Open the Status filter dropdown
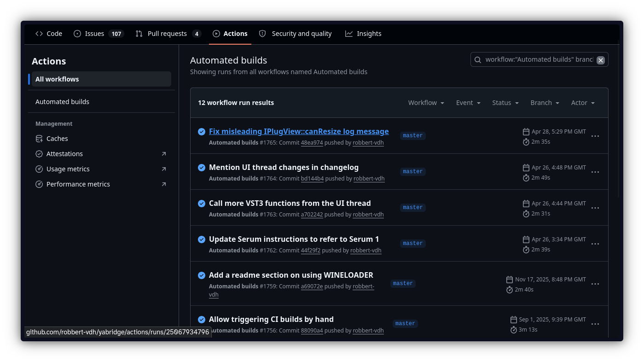 [x=505, y=103]
